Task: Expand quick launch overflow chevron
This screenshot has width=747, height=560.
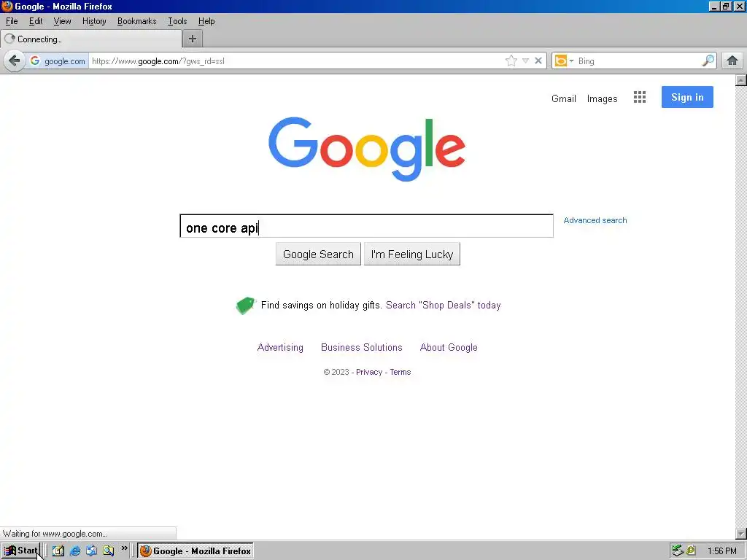Action: pos(124,548)
